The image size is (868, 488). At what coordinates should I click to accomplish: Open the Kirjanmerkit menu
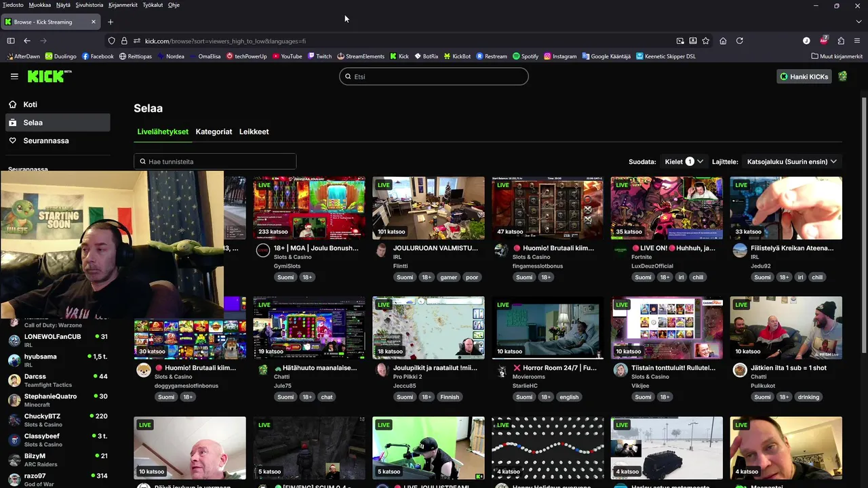[x=123, y=5]
